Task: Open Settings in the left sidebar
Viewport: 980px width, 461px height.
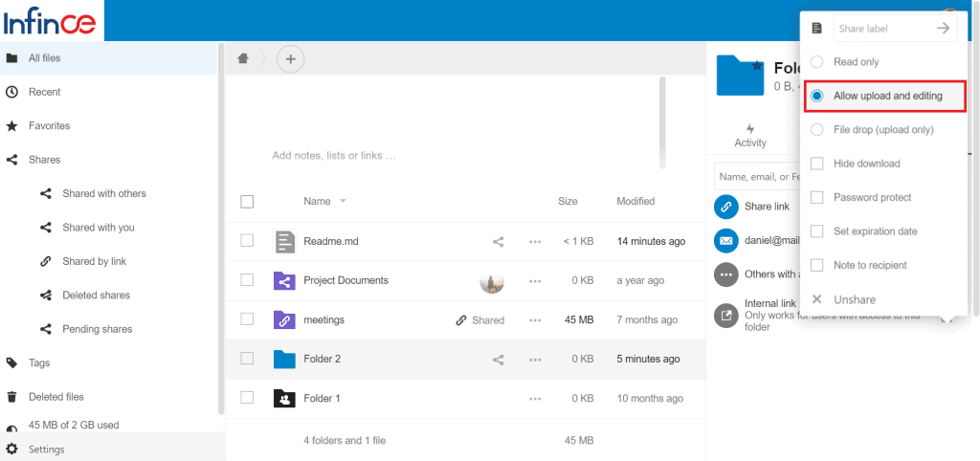Action: (x=46, y=450)
